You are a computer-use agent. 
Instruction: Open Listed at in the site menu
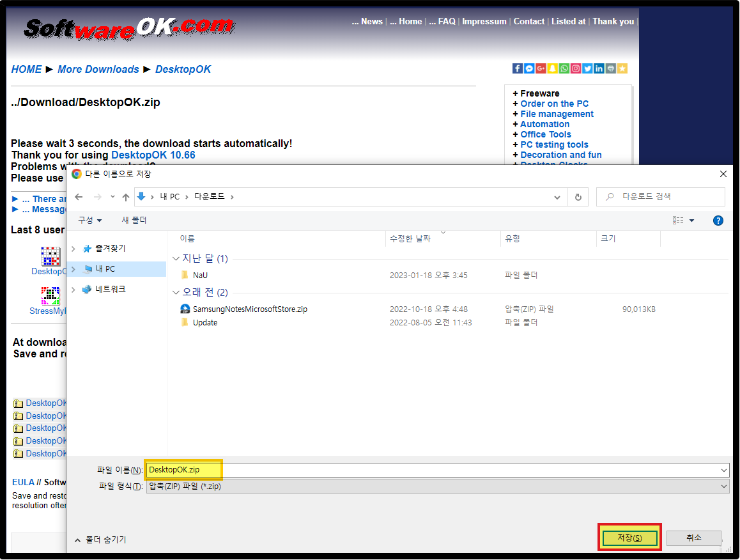(x=568, y=21)
